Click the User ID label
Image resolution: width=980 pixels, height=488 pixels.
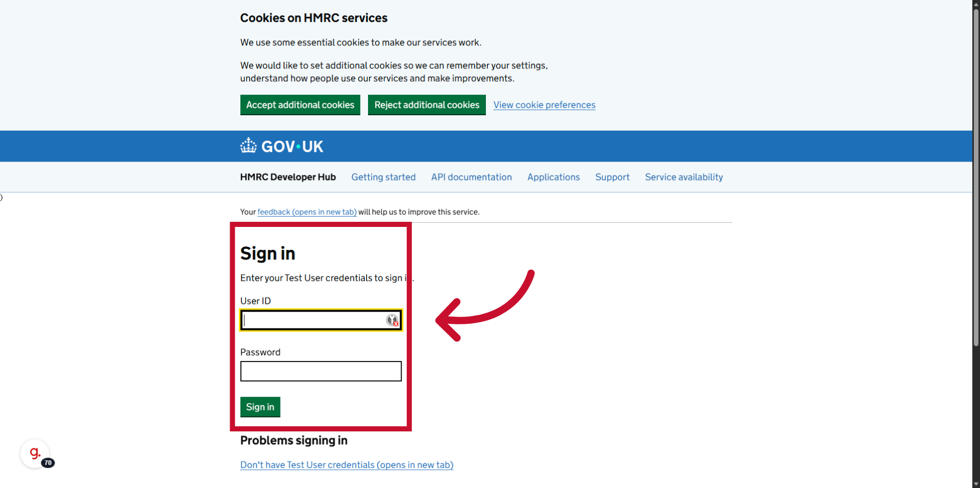(x=256, y=301)
